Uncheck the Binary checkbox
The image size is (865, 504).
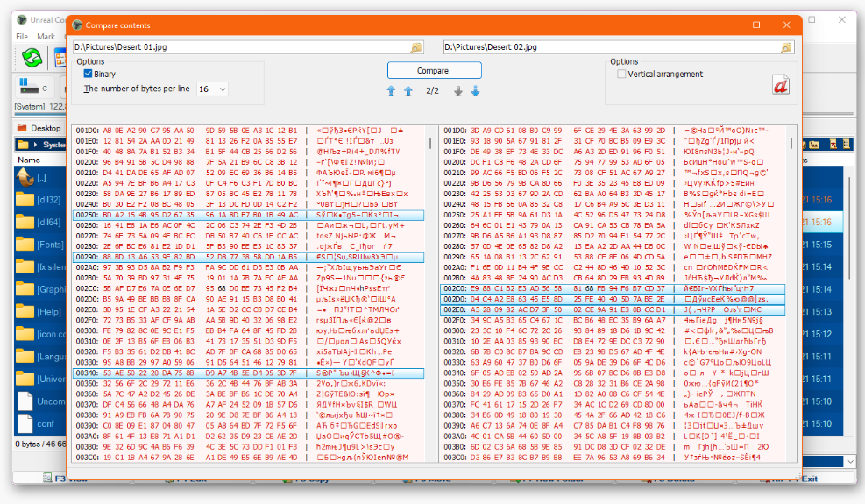[x=88, y=75]
